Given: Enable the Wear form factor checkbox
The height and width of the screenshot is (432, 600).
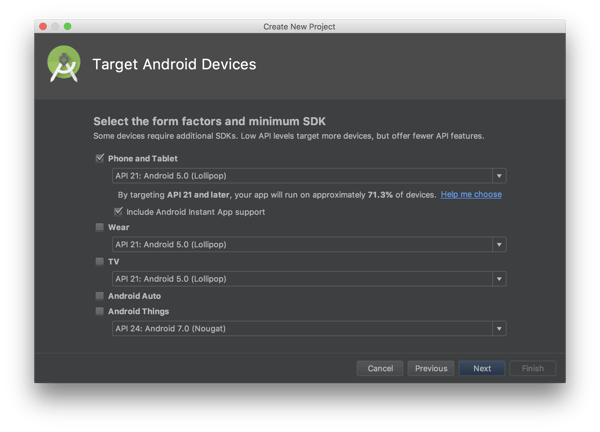Looking at the screenshot, I should point(100,227).
